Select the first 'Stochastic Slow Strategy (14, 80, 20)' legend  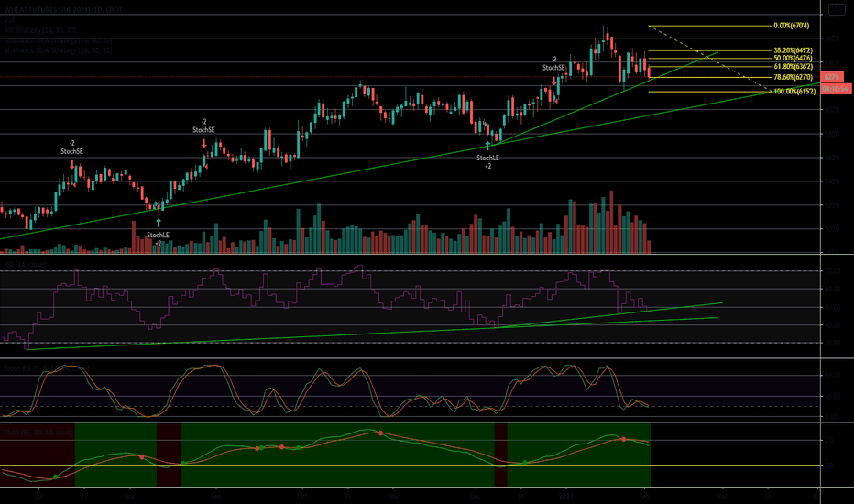click(x=59, y=40)
